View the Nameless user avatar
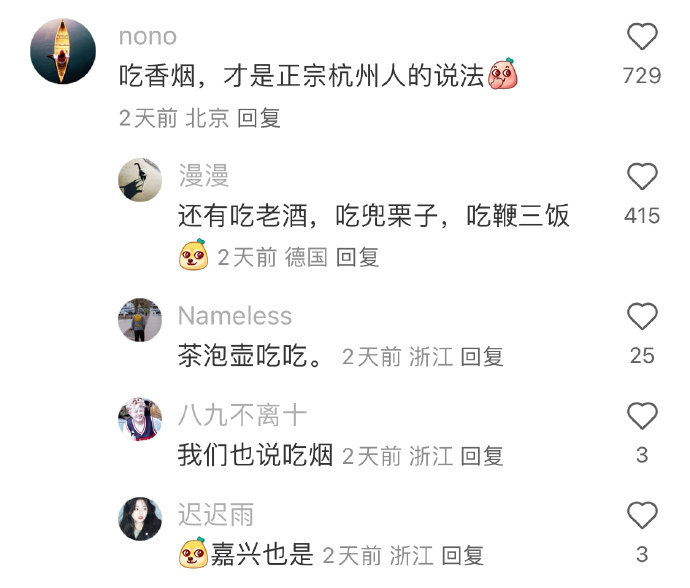 tap(140, 320)
